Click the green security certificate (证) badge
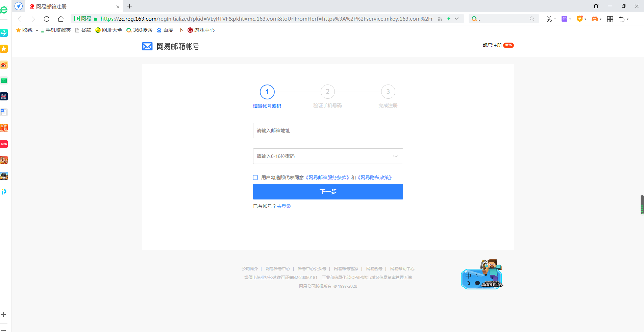Viewport: 644px width, 332px height. [x=77, y=19]
